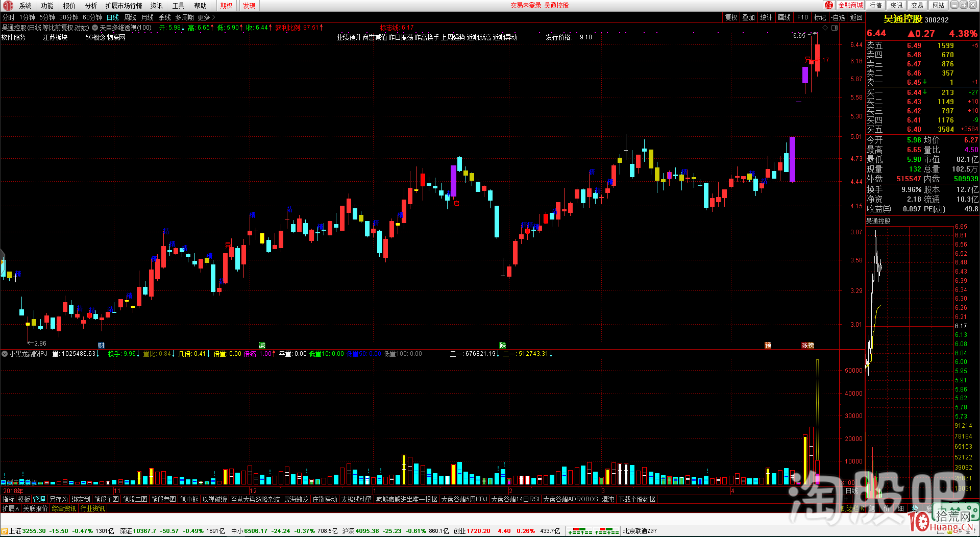Click the 复权 toolbar button
The image size is (980, 537).
[731, 17]
